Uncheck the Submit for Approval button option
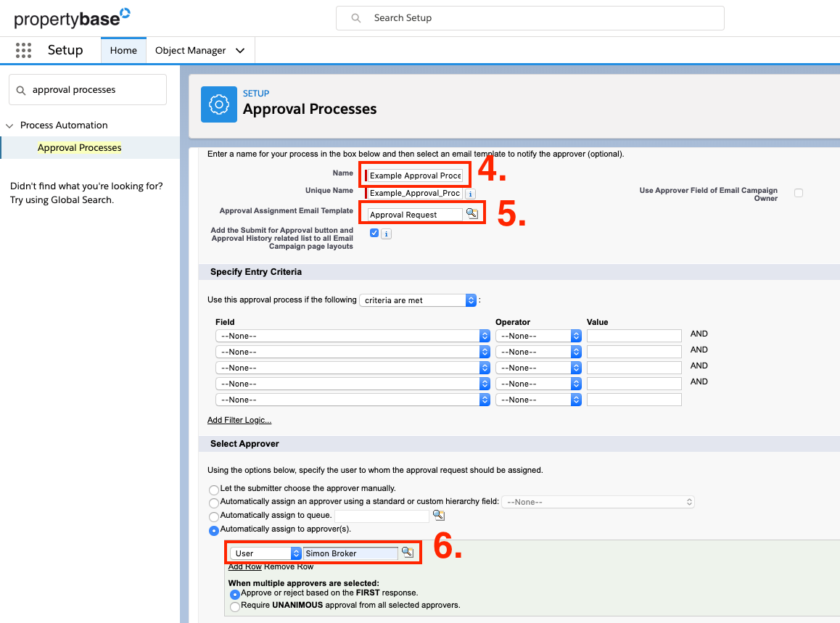The width and height of the screenshot is (840, 623). click(375, 233)
